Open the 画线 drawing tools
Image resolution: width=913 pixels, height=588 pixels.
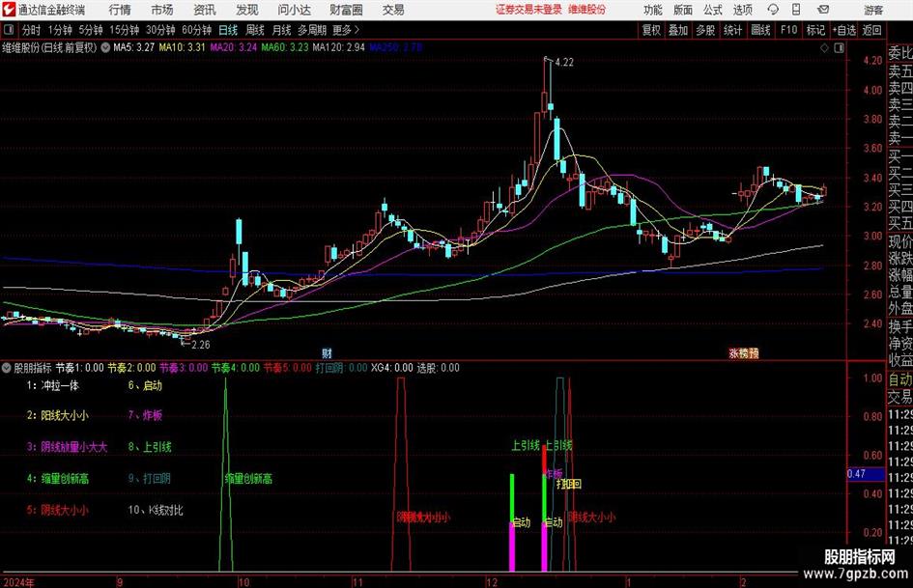760,30
